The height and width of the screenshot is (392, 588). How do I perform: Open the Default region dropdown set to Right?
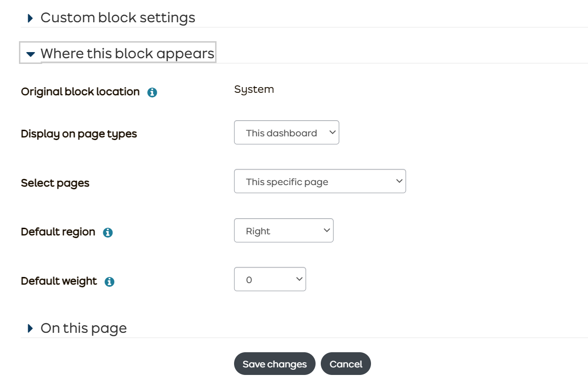283,230
